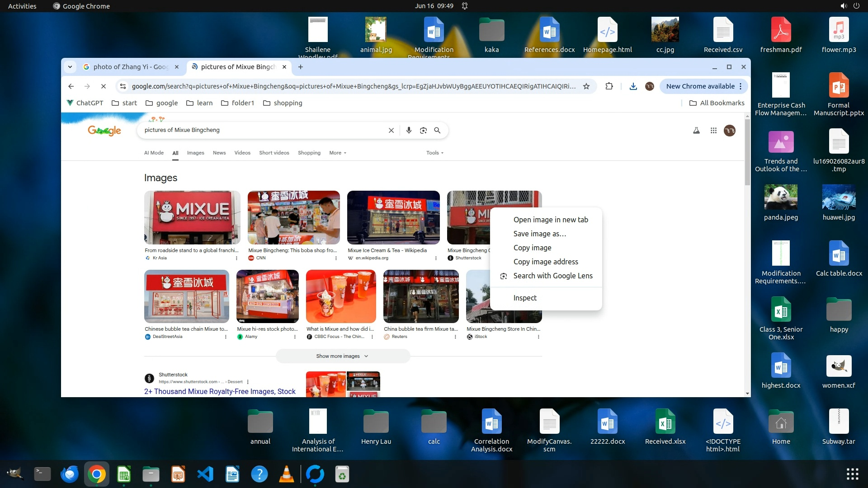
Task: Expand Show more images
Action: pyautogui.click(x=342, y=356)
